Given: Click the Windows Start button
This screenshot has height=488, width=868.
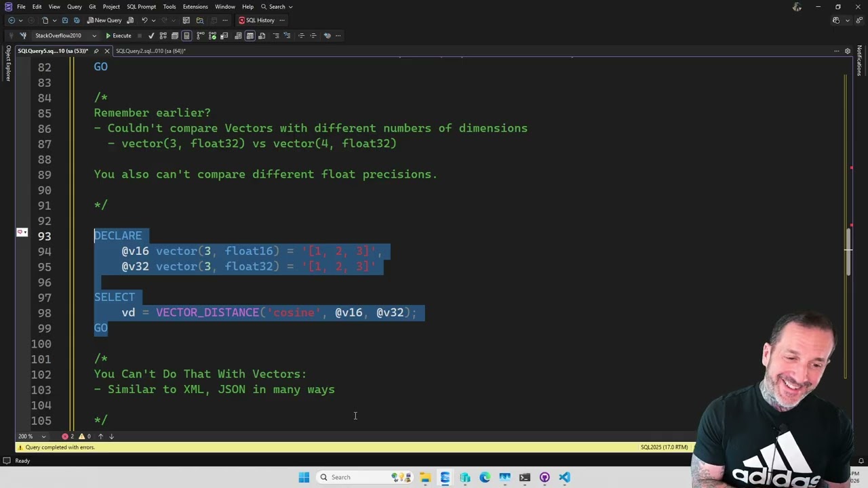Looking at the screenshot, I should (x=304, y=477).
